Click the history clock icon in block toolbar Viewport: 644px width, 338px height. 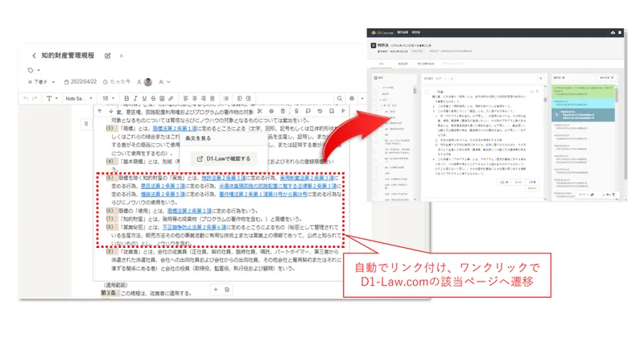tap(320, 111)
